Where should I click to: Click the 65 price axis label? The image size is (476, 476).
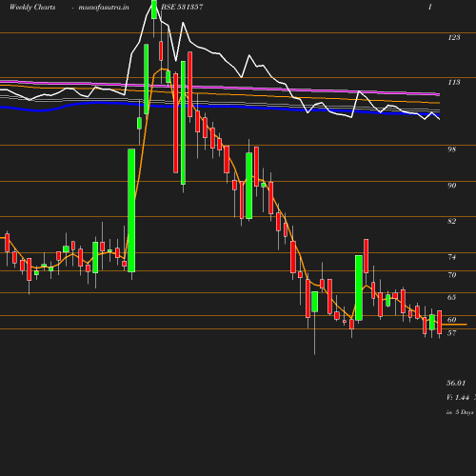tap(452, 297)
